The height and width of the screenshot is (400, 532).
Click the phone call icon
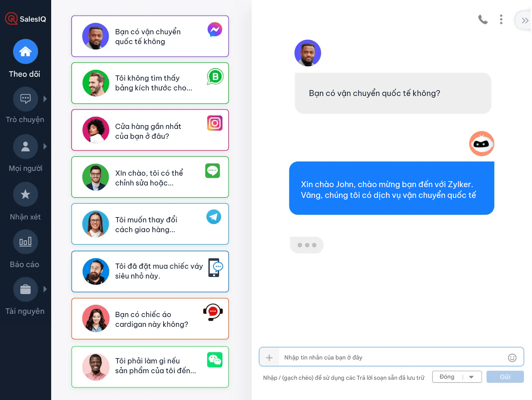[x=483, y=20]
